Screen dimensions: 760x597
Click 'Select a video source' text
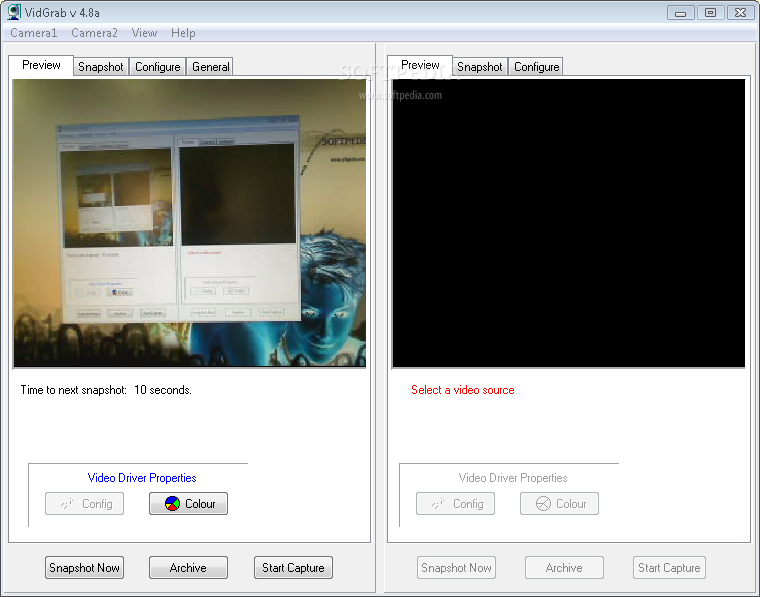(x=462, y=390)
